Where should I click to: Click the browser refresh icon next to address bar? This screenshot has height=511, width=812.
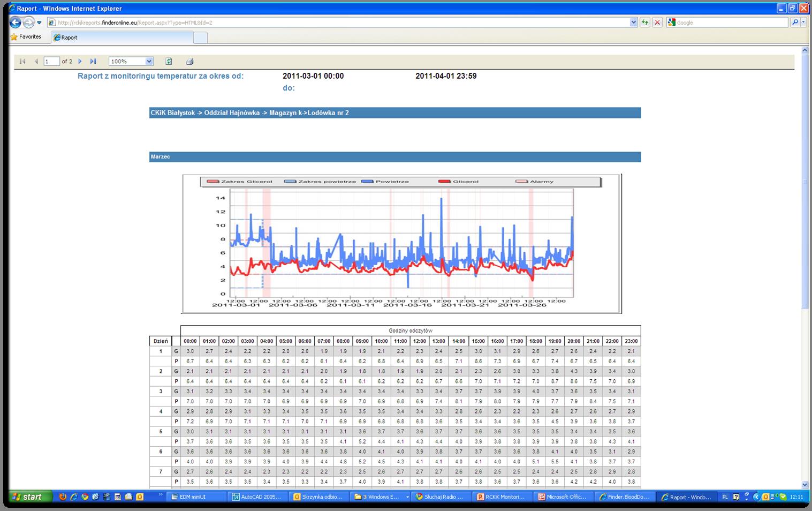click(645, 22)
